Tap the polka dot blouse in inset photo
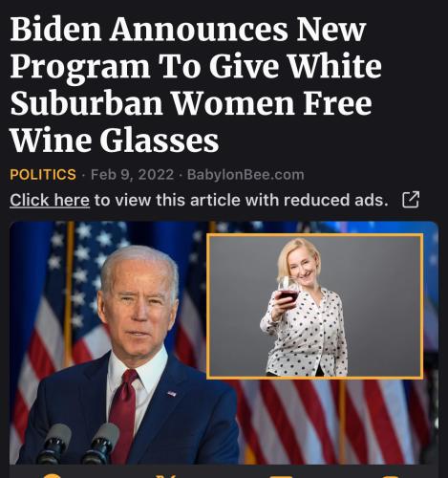The height and width of the screenshot is (478, 448). (306, 335)
